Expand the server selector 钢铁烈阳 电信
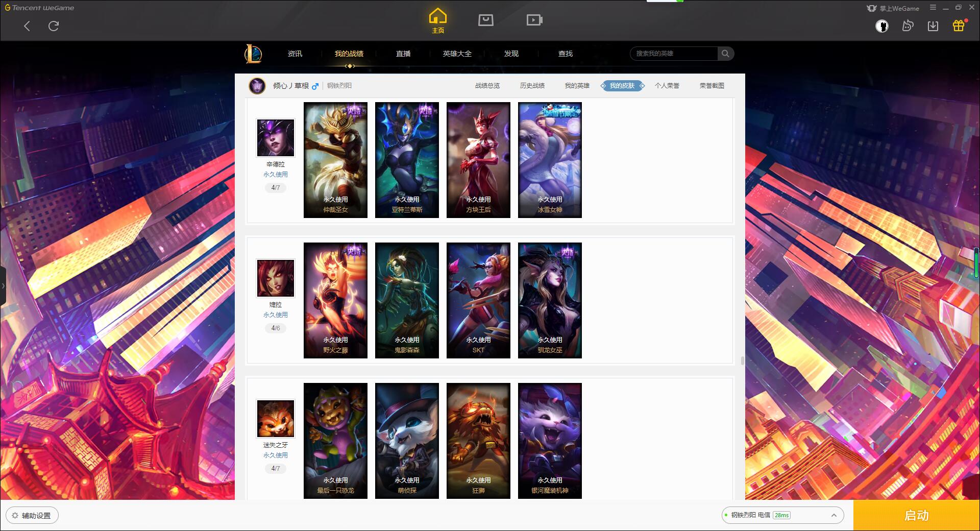The height and width of the screenshot is (531, 980). [x=782, y=515]
